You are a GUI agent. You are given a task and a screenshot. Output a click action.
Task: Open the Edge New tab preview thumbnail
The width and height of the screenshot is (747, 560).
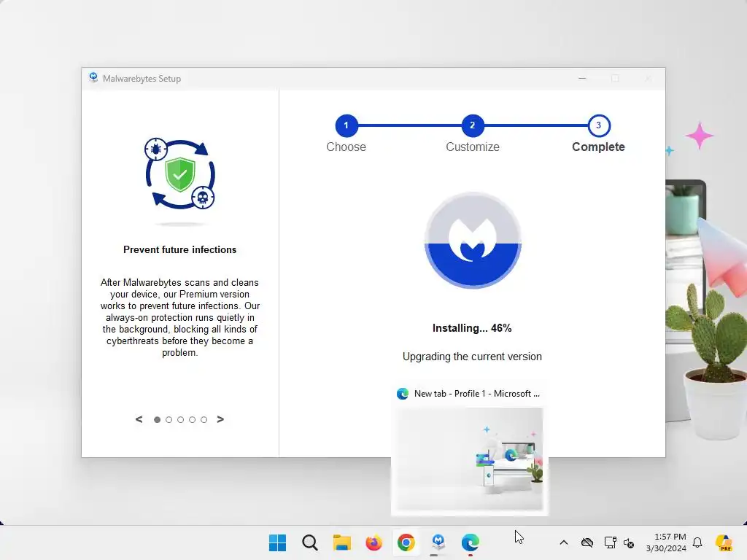point(470,459)
